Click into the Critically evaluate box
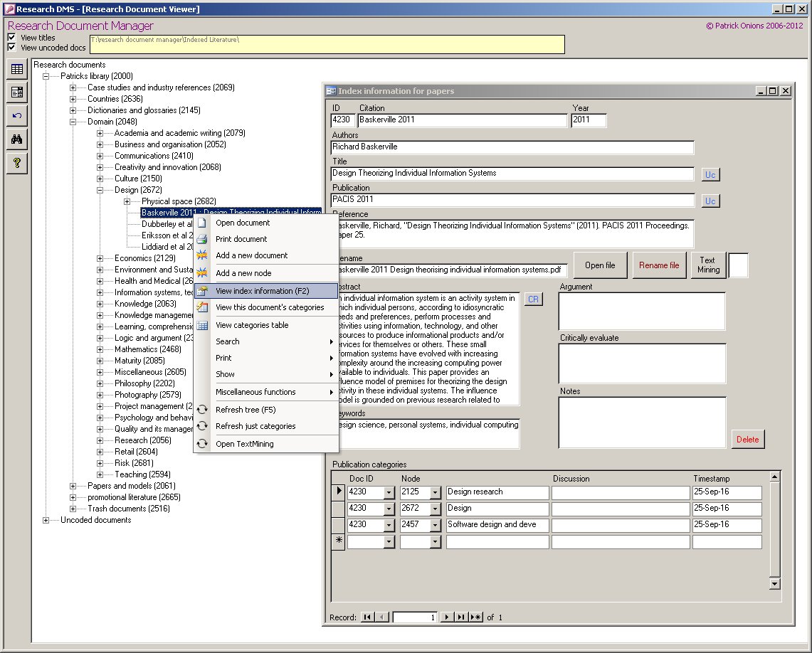 click(x=642, y=363)
